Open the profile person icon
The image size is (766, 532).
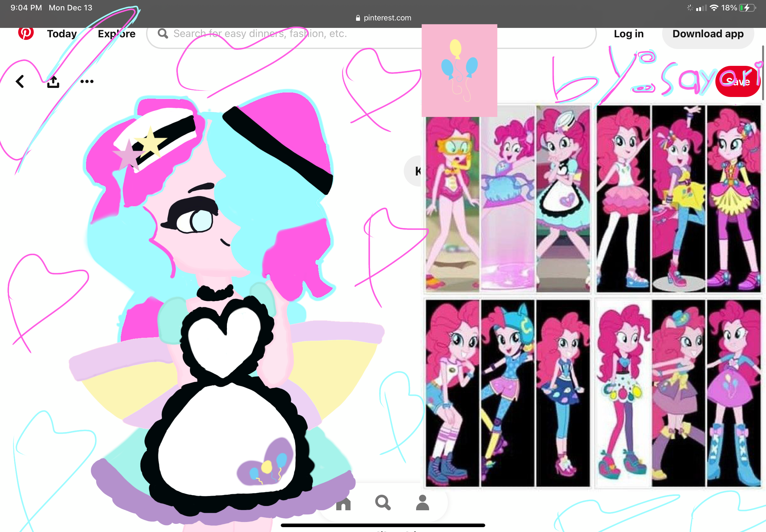422,502
